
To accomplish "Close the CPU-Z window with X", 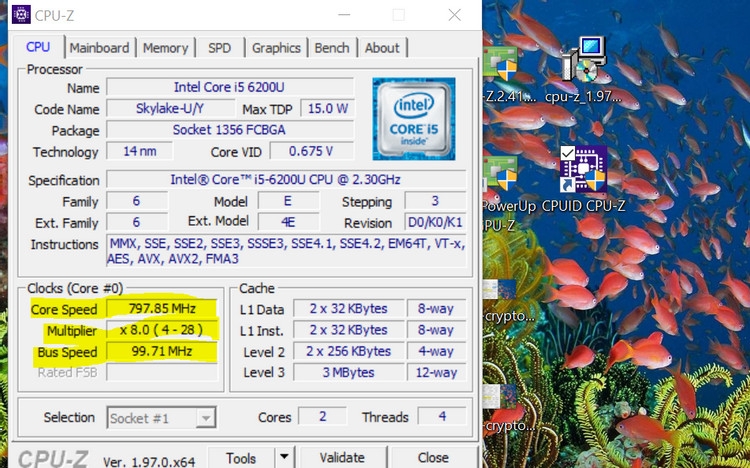I will (x=454, y=15).
